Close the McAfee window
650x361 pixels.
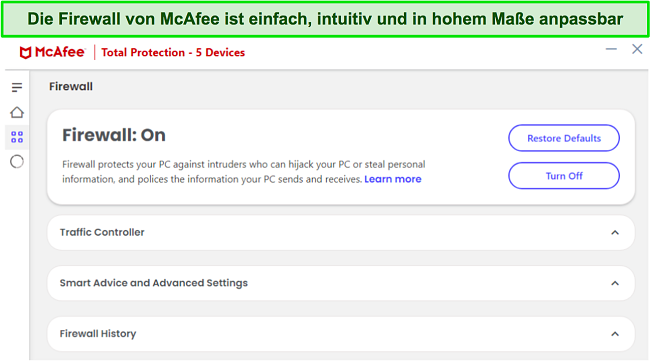(x=637, y=49)
